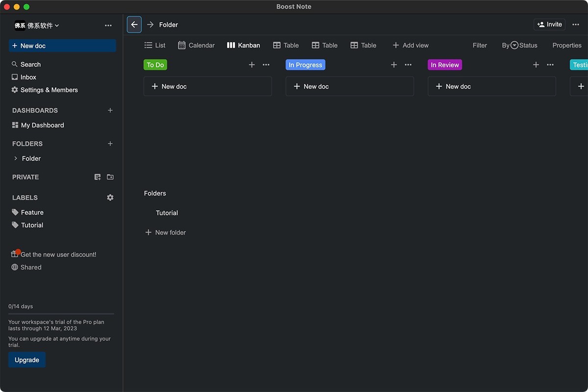Screen dimensions: 588x392
Task: Switch to the Calendar view tab
Action: [x=196, y=45]
